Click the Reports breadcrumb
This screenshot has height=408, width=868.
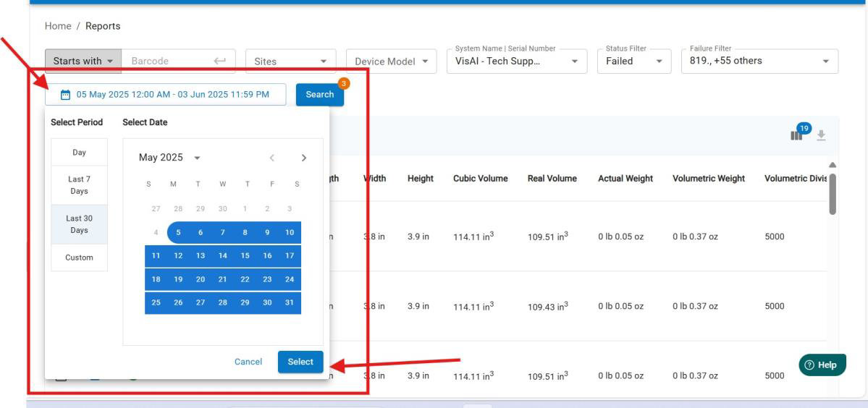(x=103, y=26)
